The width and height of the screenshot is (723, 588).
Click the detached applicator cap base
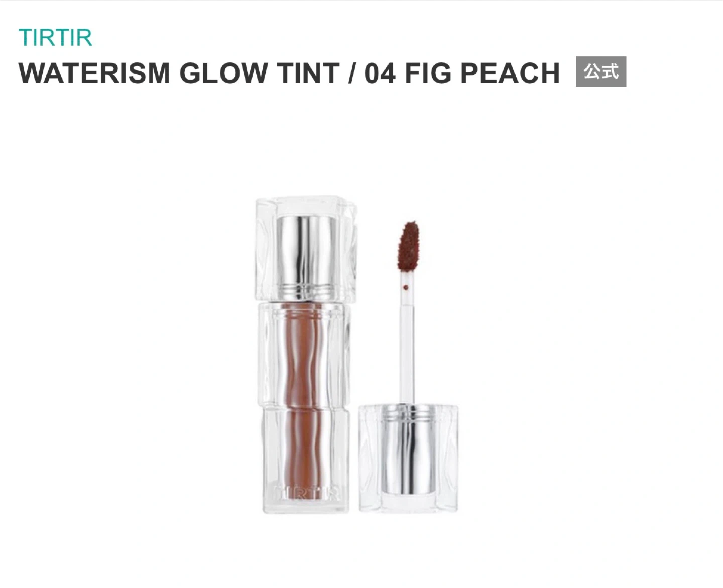tap(409, 458)
